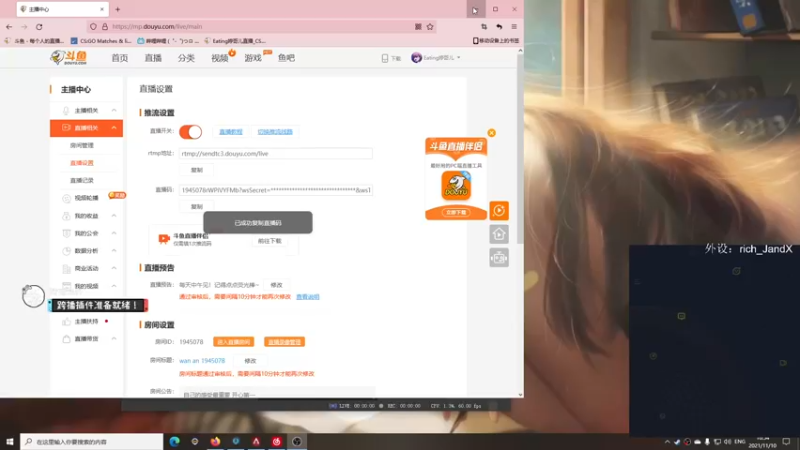Click the red NetEase music taskbar icon

(277, 441)
